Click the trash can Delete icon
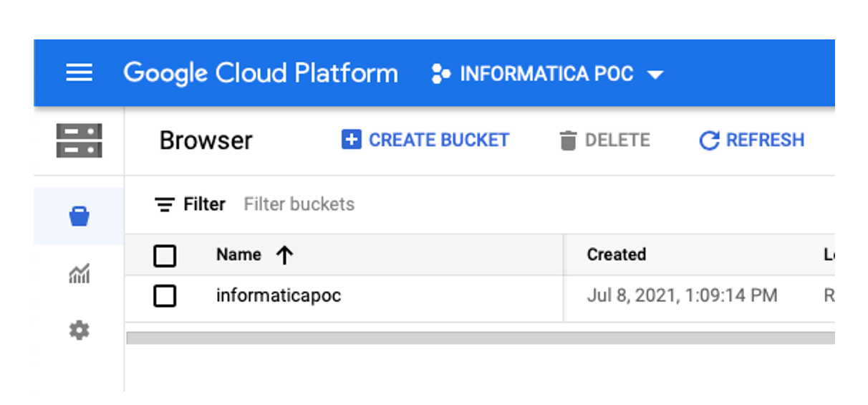This screenshot has width=868, height=405. pyautogui.click(x=568, y=140)
